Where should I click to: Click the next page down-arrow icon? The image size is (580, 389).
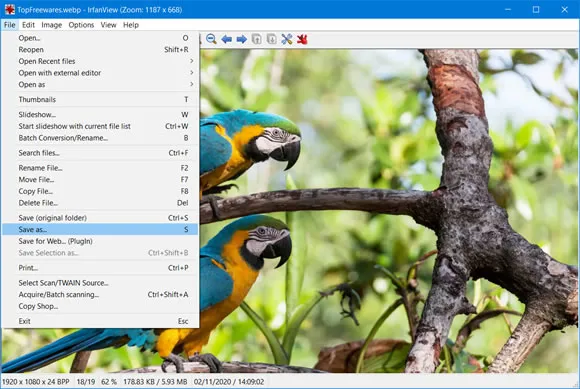272,39
